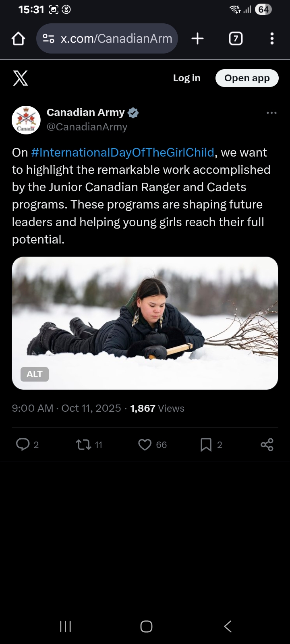The height and width of the screenshot is (644, 290).
Task: Open a new browser tab
Action: click(x=197, y=39)
